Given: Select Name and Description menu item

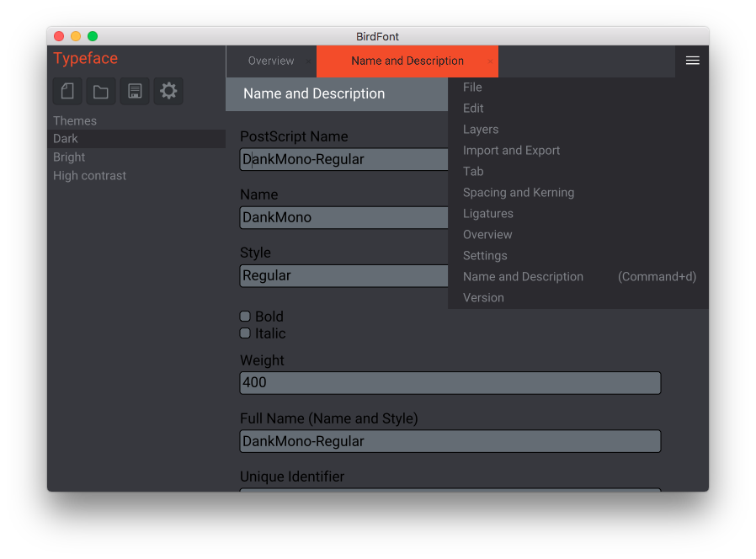Looking at the screenshot, I should click(523, 277).
